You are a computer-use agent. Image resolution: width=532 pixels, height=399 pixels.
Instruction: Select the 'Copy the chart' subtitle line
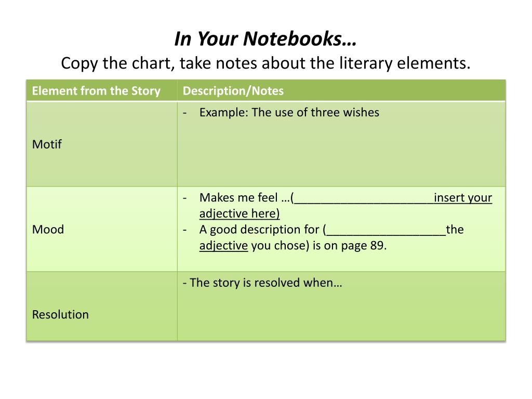pyautogui.click(x=265, y=63)
